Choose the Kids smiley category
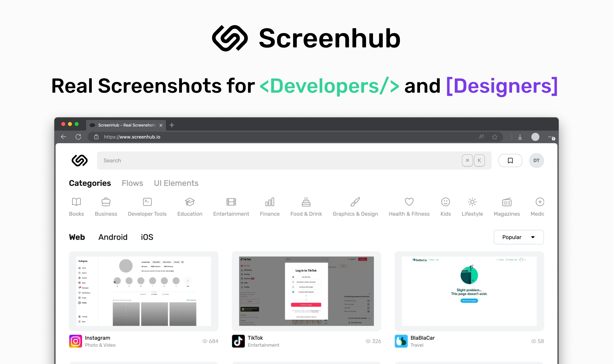The width and height of the screenshot is (613, 364). (445, 202)
